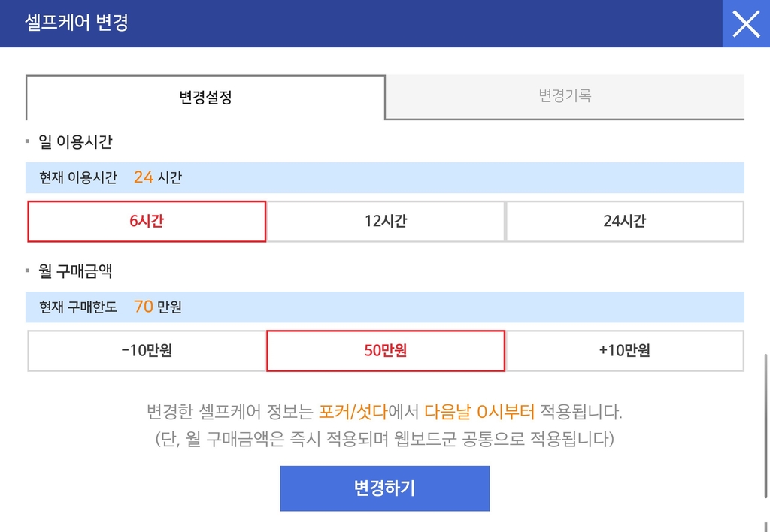The image size is (770, 532).
Task: Switch to the 변경설정 tab
Action: click(205, 98)
